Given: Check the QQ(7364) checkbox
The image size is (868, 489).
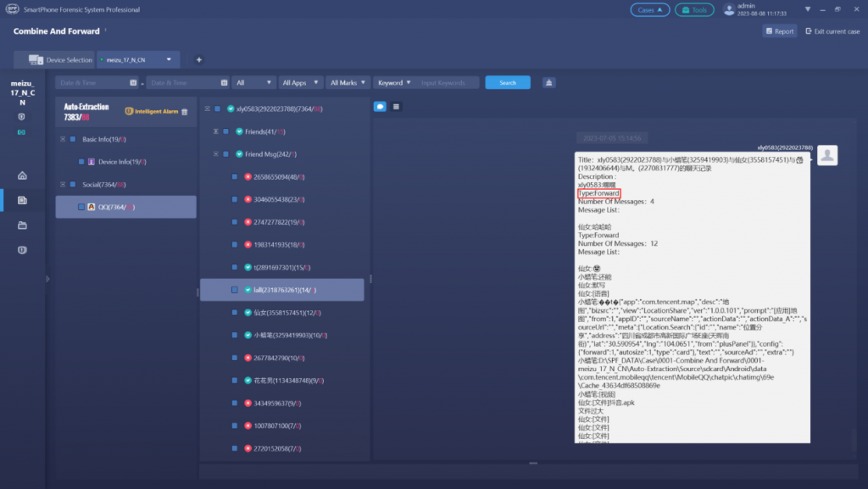Looking at the screenshot, I should (81, 207).
